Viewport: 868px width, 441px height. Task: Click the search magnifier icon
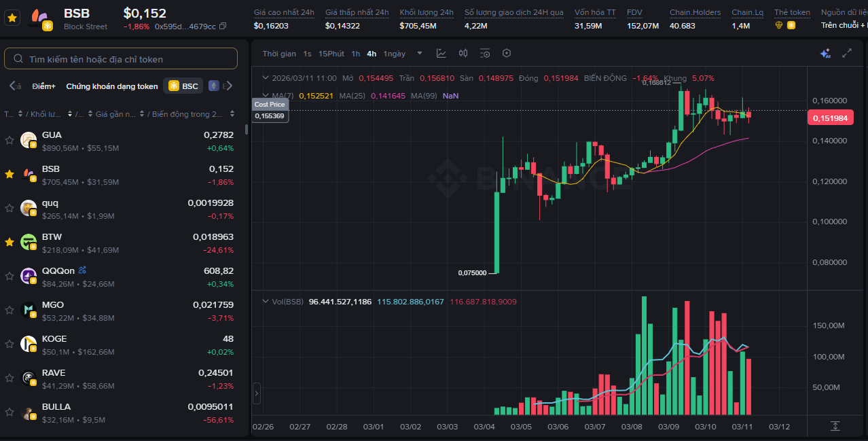pos(18,59)
